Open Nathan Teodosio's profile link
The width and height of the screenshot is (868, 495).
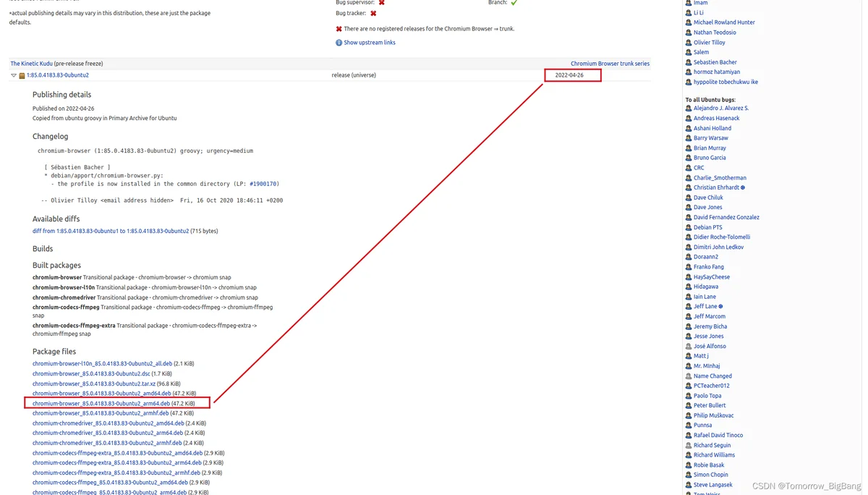715,33
